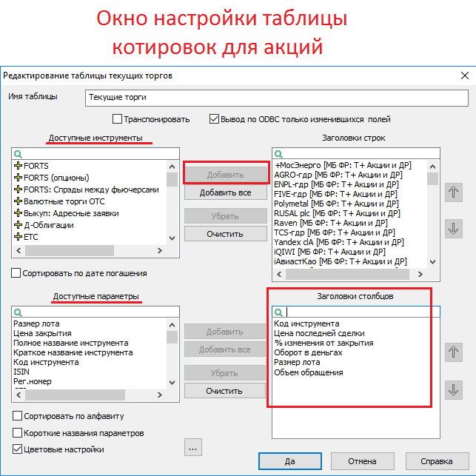Move selected row header down arrow

click(454, 228)
